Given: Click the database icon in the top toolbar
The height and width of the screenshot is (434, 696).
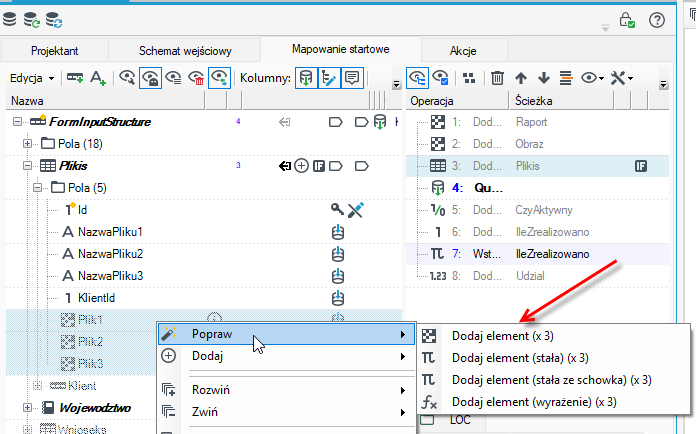Looking at the screenshot, I should pyautogui.click(x=9, y=20).
